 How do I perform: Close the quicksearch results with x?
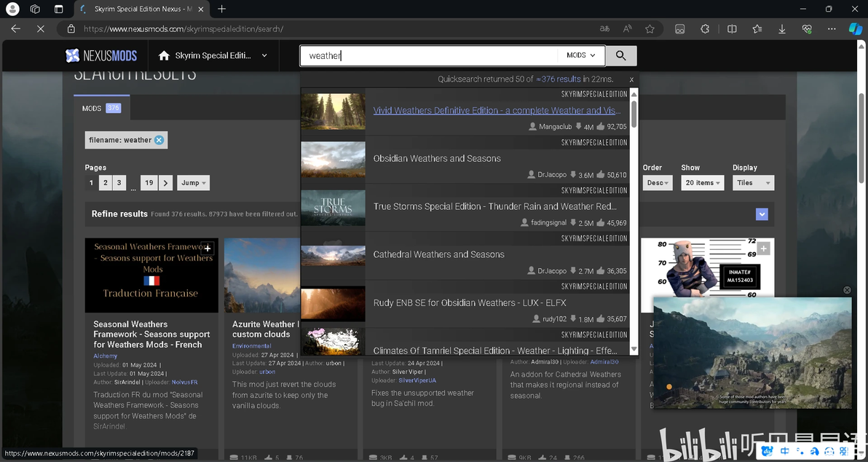coord(631,79)
